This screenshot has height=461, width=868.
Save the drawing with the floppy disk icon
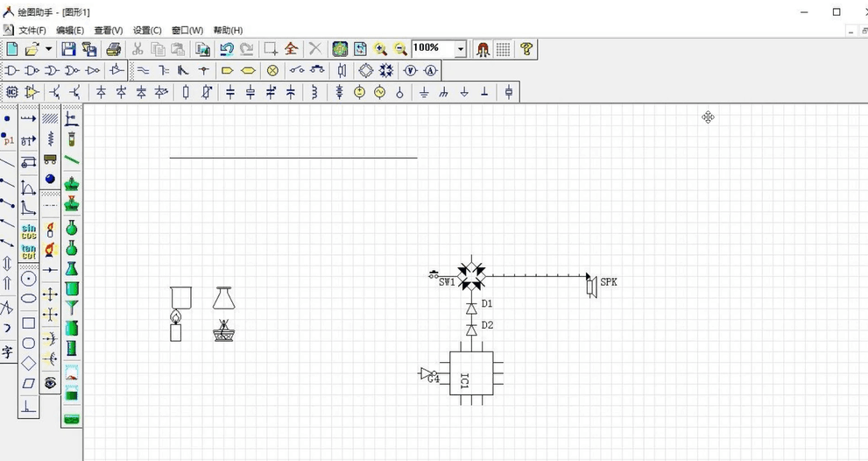click(68, 49)
